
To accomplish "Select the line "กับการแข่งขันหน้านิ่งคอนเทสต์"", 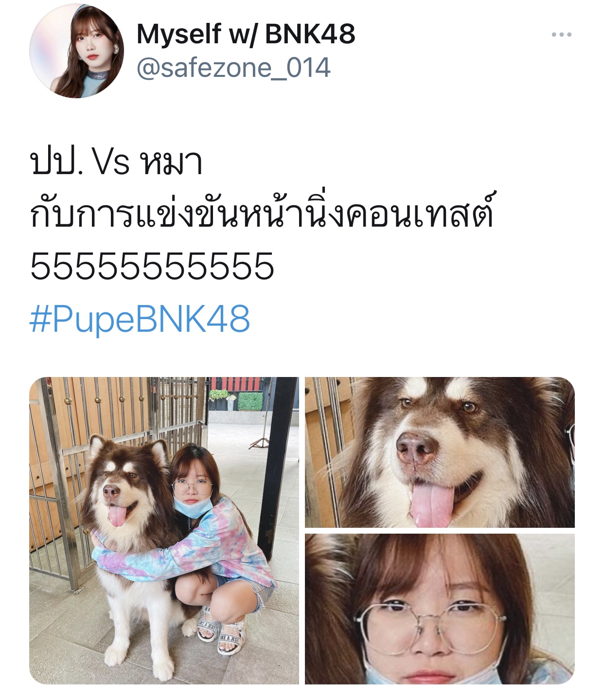I will pyautogui.click(x=262, y=213).
